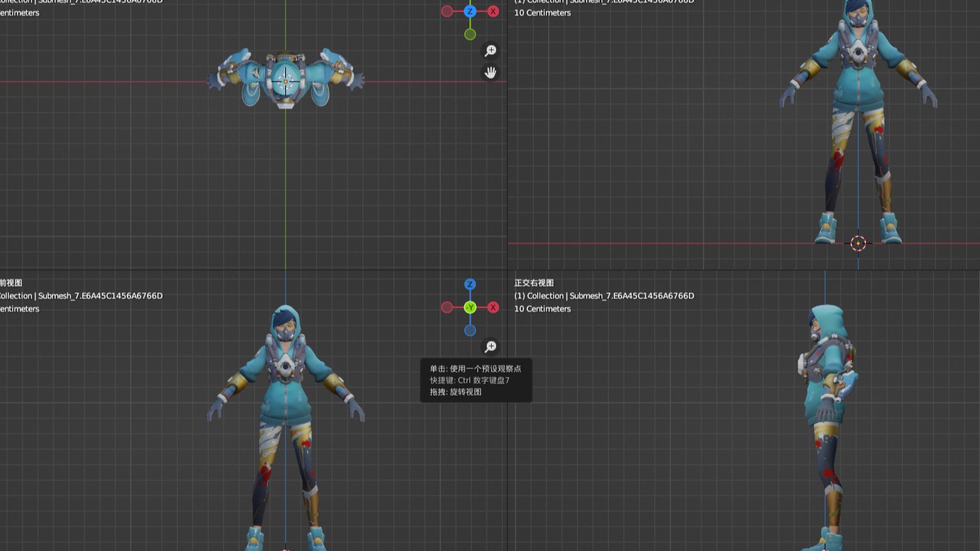
Task: Click the blue Z axis in top-view gizmo
Action: 470,11
